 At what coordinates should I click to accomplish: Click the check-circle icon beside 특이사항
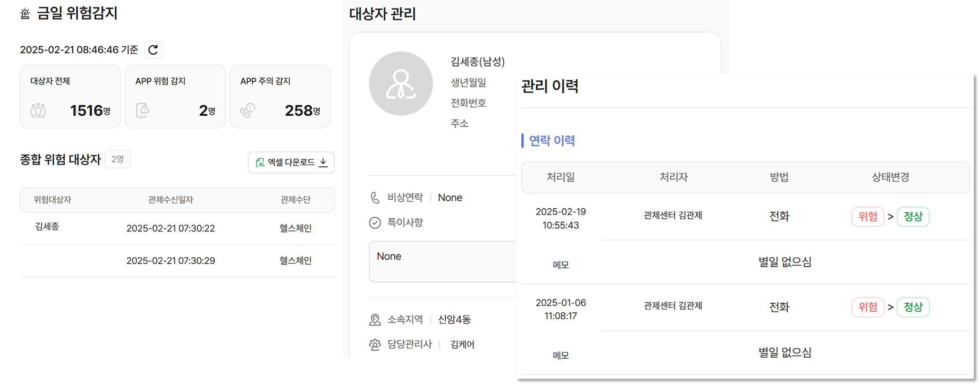pyautogui.click(x=375, y=222)
